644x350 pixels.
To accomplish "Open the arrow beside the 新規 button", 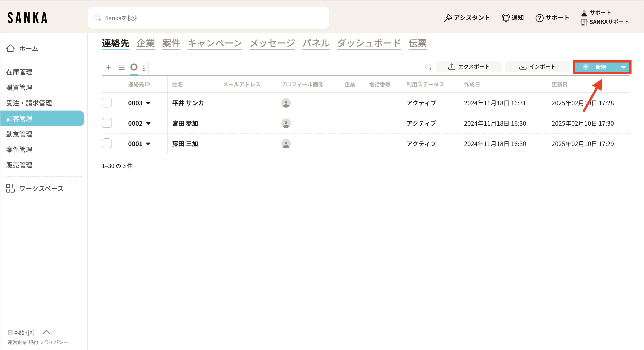I will click(x=623, y=67).
